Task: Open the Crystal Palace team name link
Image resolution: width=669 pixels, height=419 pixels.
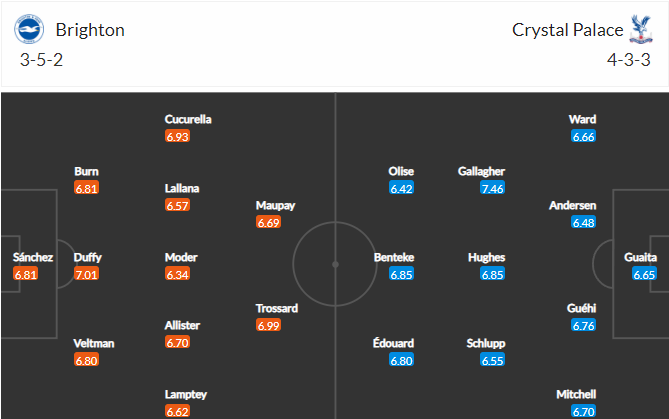Action: point(567,30)
